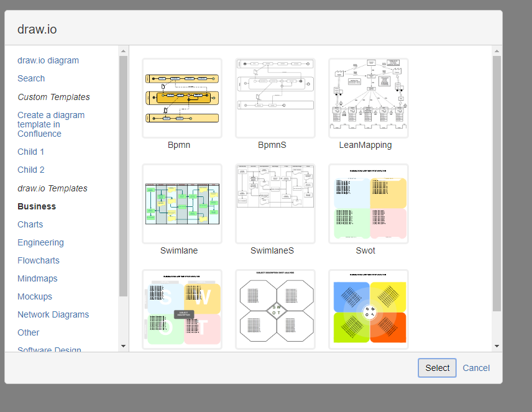Click template pane scrollbar down arrow
The height and width of the screenshot is (412, 532).
pos(497,346)
